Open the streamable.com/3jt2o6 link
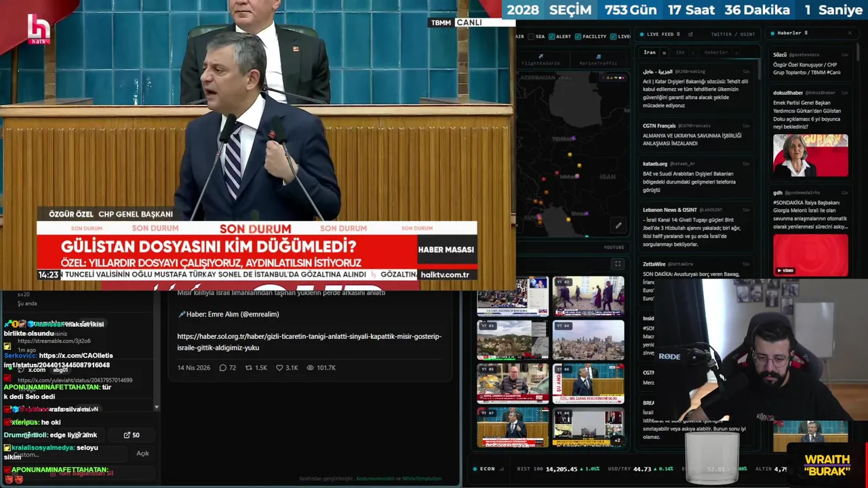This screenshot has width=868, height=488. point(54,341)
